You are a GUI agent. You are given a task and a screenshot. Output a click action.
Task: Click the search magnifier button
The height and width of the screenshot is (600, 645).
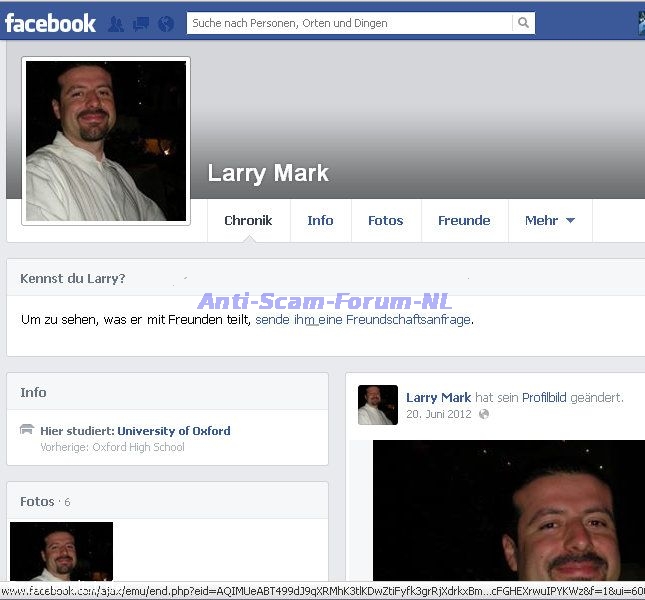click(523, 23)
